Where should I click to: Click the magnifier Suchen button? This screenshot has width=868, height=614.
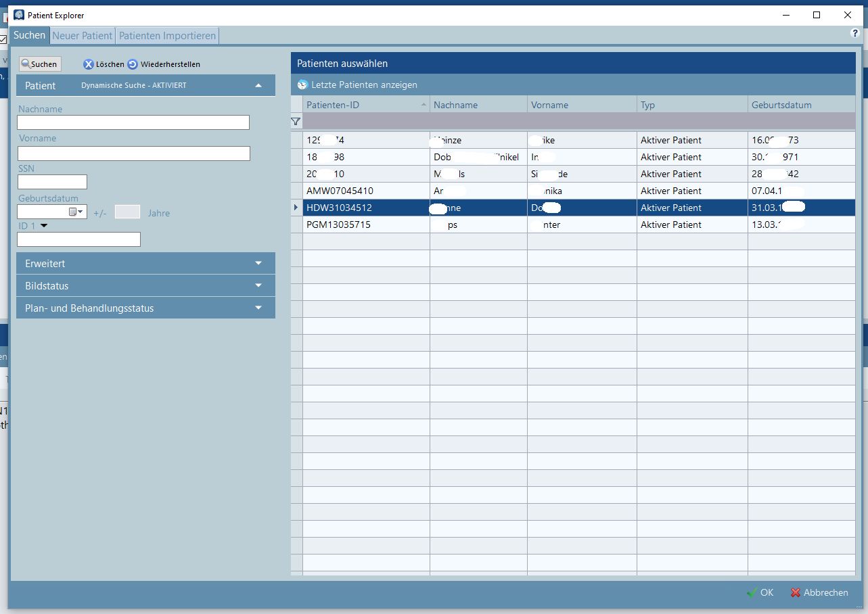[39, 64]
